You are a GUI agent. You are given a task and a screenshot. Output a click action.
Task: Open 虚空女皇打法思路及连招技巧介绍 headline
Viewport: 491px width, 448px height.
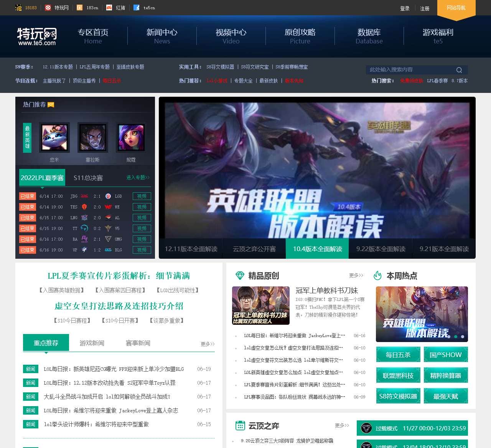[x=119, y=306]
